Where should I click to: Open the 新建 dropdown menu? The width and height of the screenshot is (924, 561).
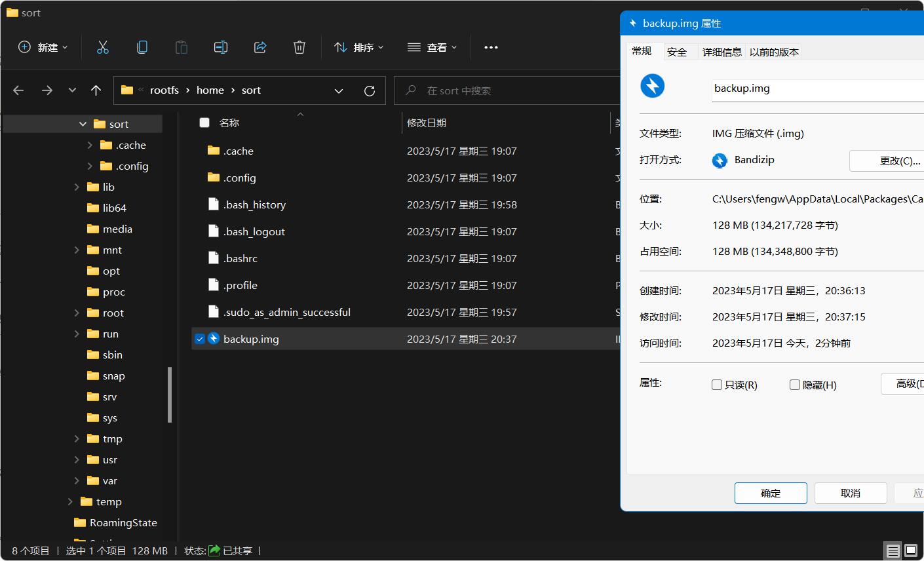[x=42, y=47]
